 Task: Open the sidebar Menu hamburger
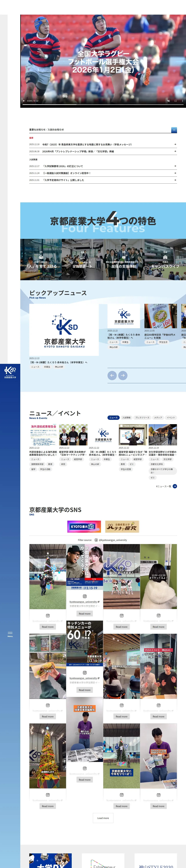pos(10,635)
